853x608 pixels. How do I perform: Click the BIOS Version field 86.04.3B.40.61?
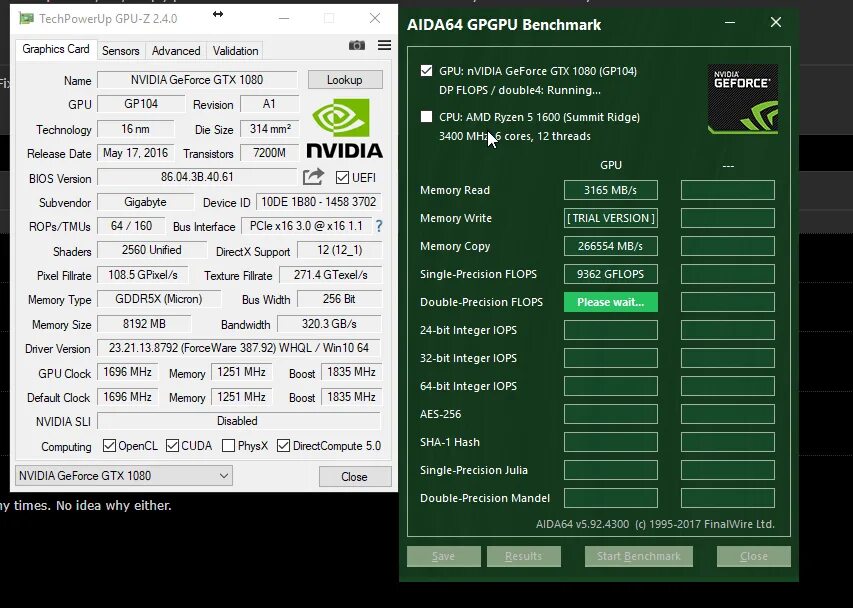(x=197, y=177)
